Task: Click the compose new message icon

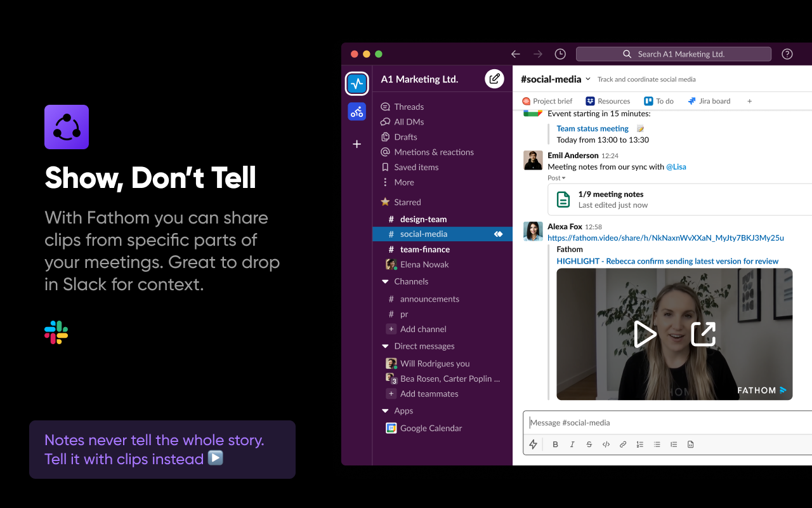Action: click(494, 79)
